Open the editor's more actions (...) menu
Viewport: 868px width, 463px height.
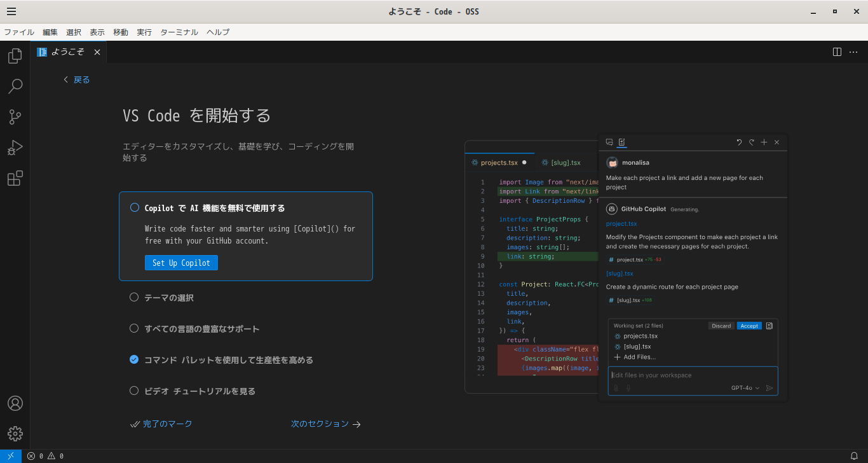853,52
